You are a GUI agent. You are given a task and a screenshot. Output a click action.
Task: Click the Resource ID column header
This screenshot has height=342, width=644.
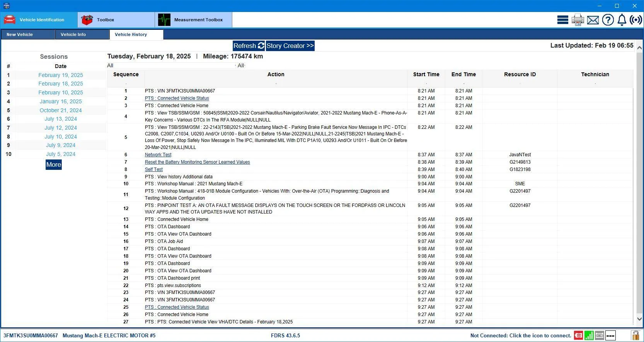pyautogui.click(x=520, y=74)
